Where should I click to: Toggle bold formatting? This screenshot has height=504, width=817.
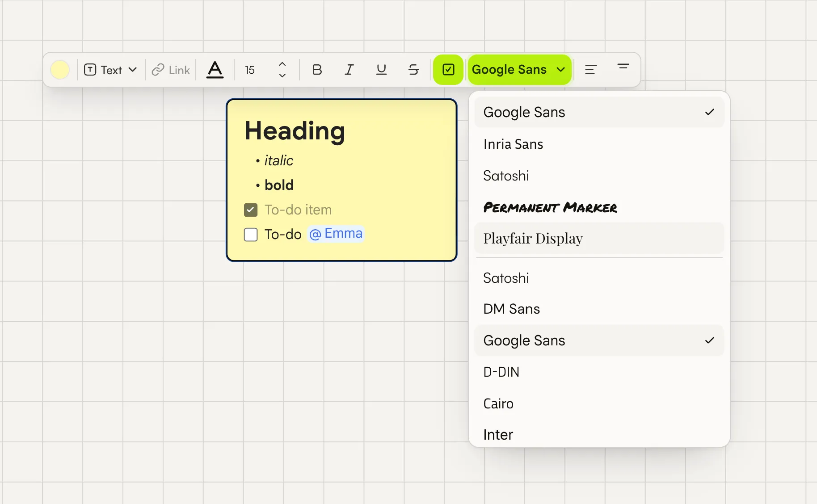click(x=317, y=70)
